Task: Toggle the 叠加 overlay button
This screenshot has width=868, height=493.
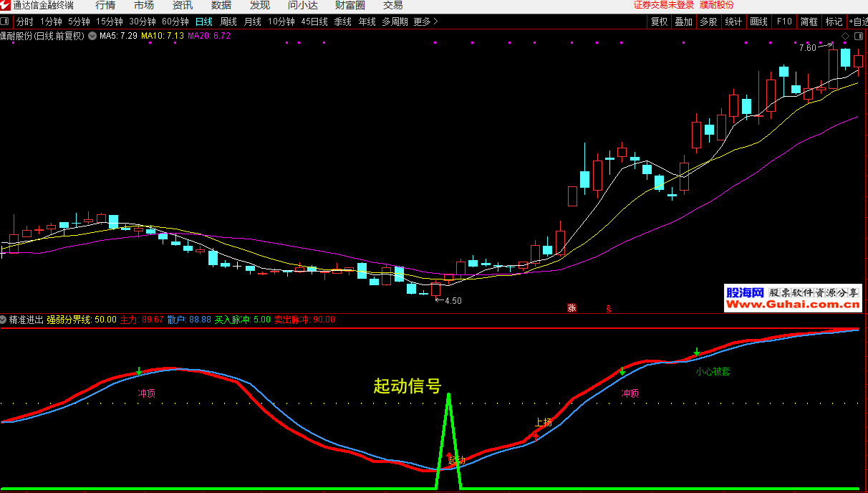Action: pyautogui.click(x=683, y=21)
